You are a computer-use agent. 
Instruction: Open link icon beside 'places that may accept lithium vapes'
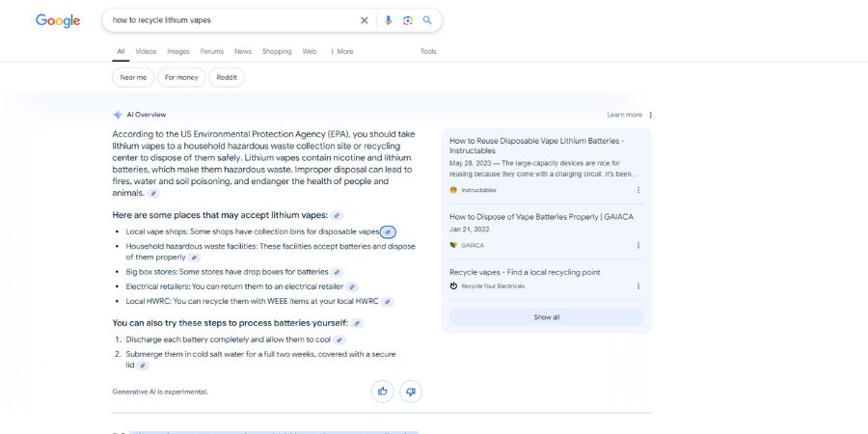tap(337, 215)
